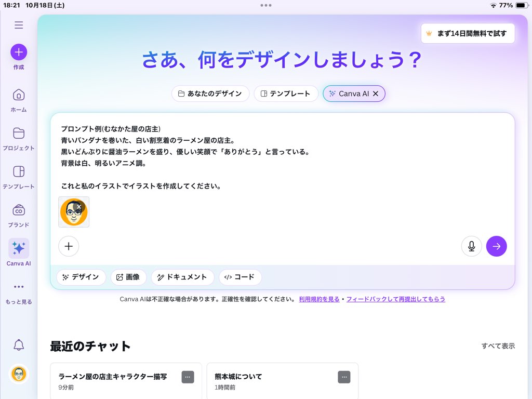
Task: Submit the prompt with purple arrow button
Action: point(496,246)
